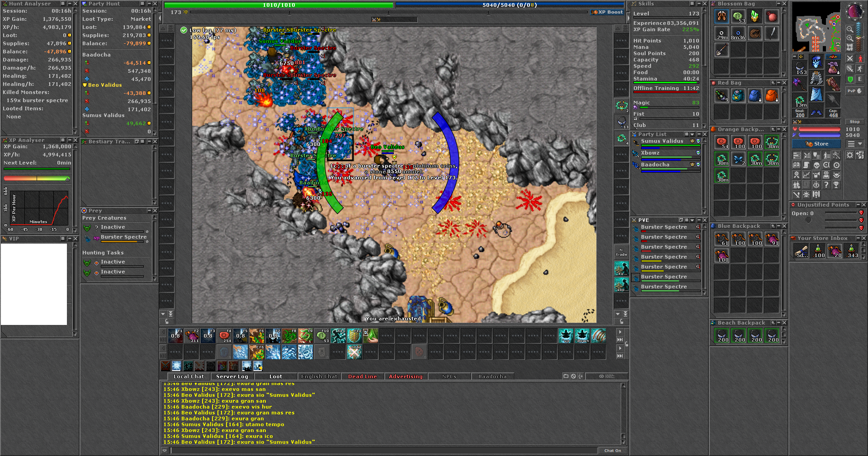Click the ring slot showing 13m

[x=800, y=100]
